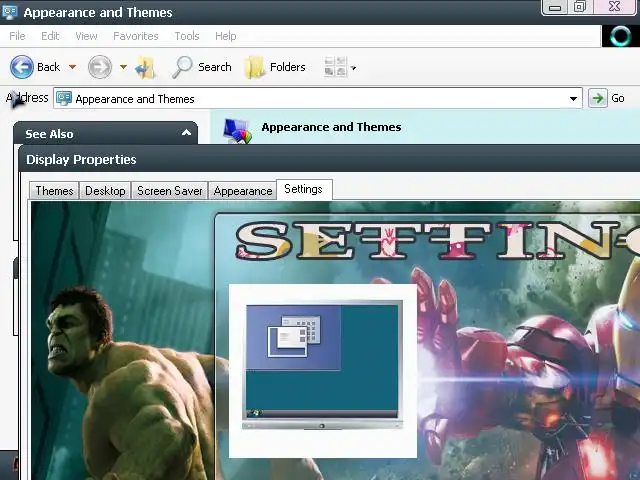Click the Folders button label
Screen dimensions: 640x480
point(288,67)
